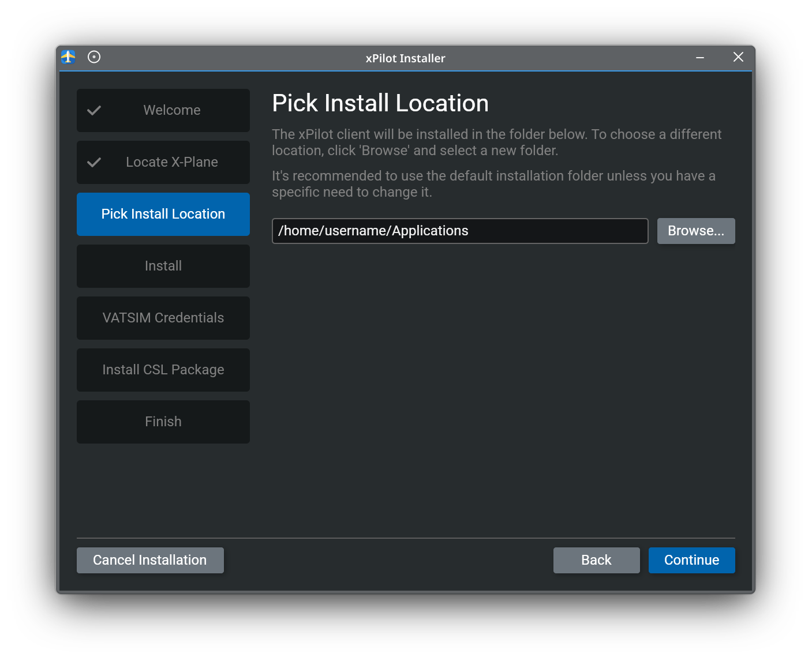The height and width of the screenshot is (661, 812).
Task: Click the install path text field
Action: pos(460,231)
